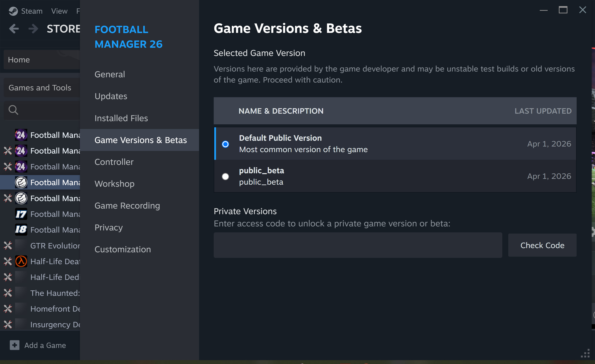
Task: Select the Default Public Version radio button
Action: 225,144
